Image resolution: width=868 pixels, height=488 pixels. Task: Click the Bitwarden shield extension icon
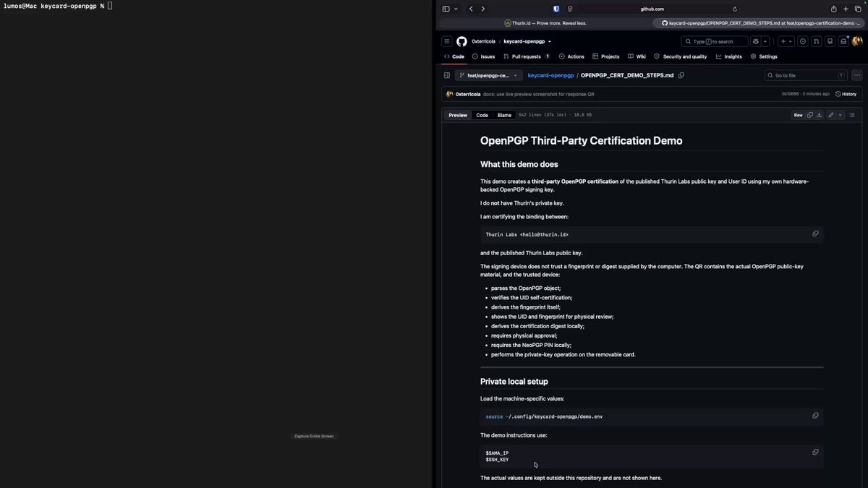(556, 9)
